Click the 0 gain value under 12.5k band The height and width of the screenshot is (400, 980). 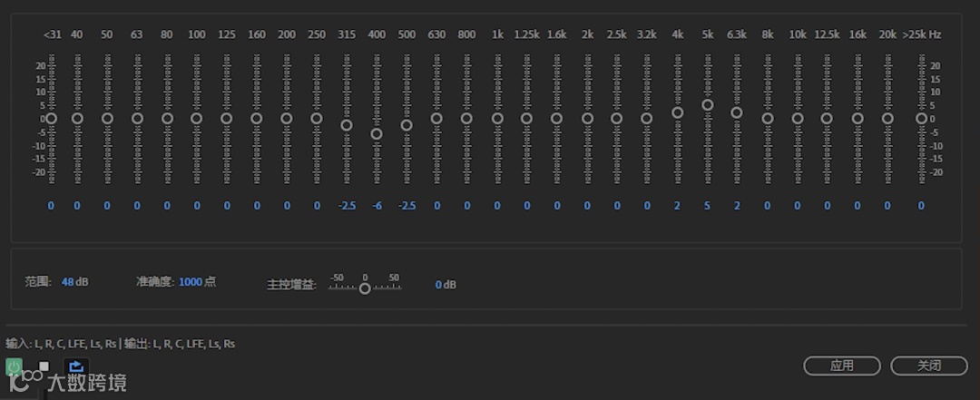click(x=827, y=206)
